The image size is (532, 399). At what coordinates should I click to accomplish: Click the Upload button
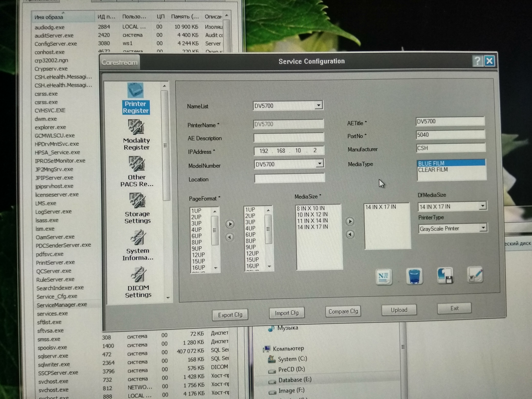399,310
